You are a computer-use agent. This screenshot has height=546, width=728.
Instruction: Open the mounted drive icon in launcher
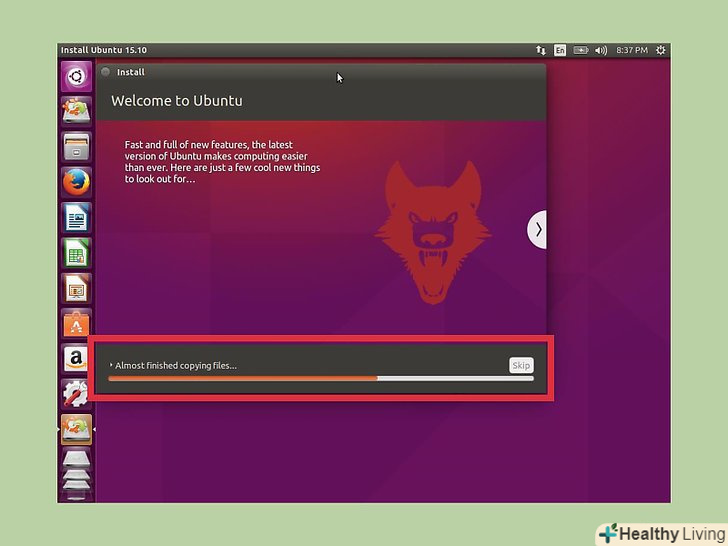click(76, 460)
